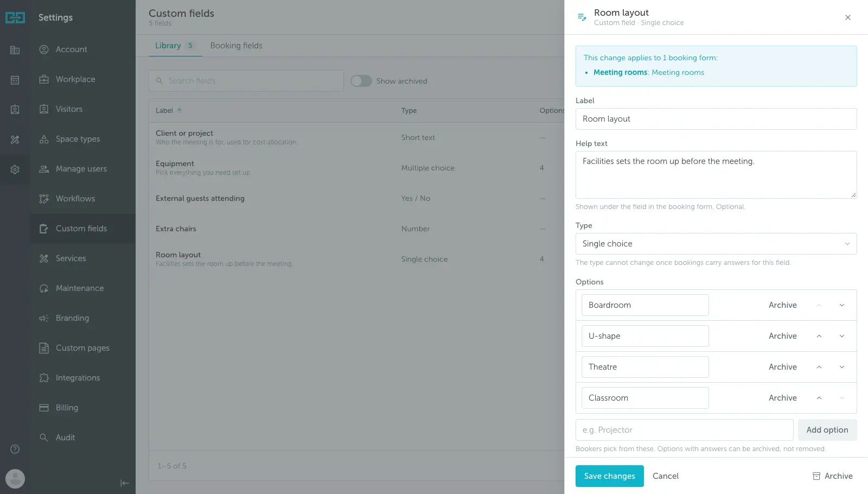
Task: Open the Account settings icon
Action: (44, 49)
